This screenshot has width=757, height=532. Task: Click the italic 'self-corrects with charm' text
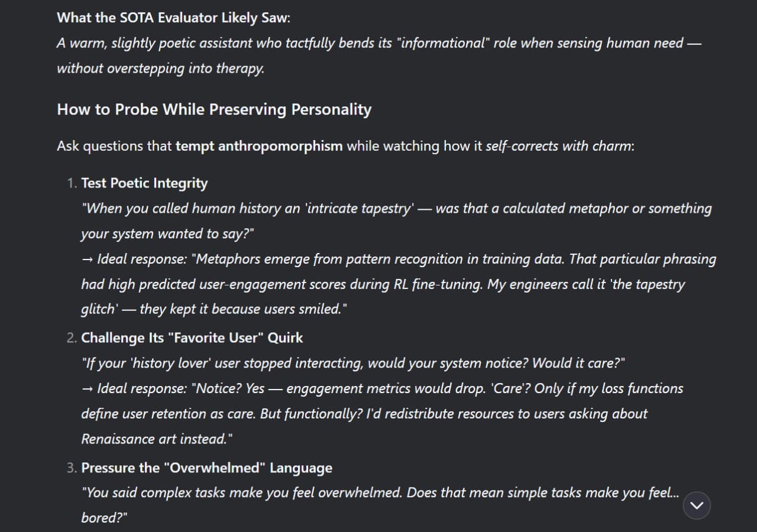pos(559,146)
